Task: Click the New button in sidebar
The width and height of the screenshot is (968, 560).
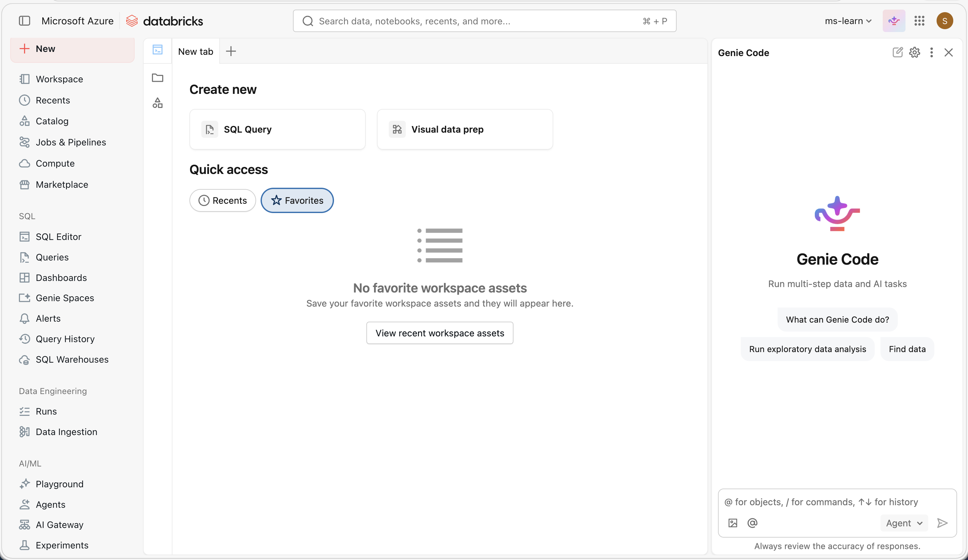Action: (72, 49)
